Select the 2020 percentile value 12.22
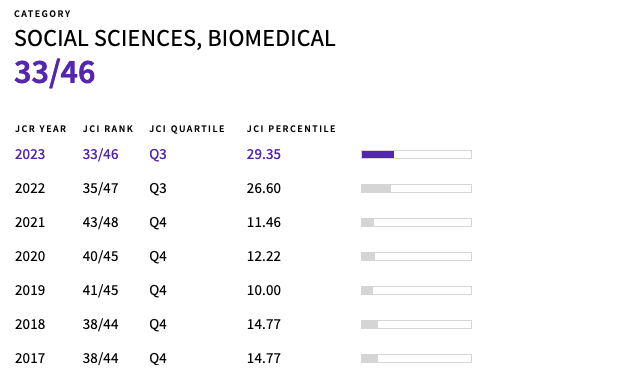The image size is (631, 386). click(x=264, y=256)
